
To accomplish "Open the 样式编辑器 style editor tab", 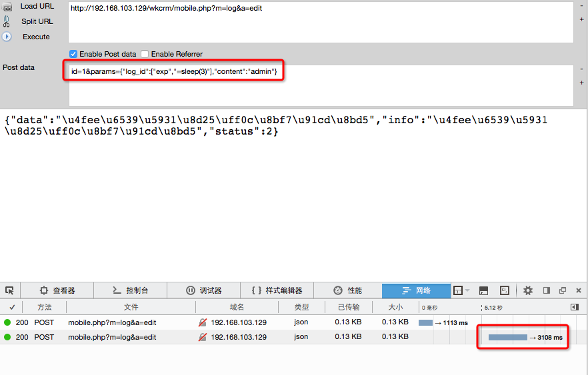I will 277,290.
